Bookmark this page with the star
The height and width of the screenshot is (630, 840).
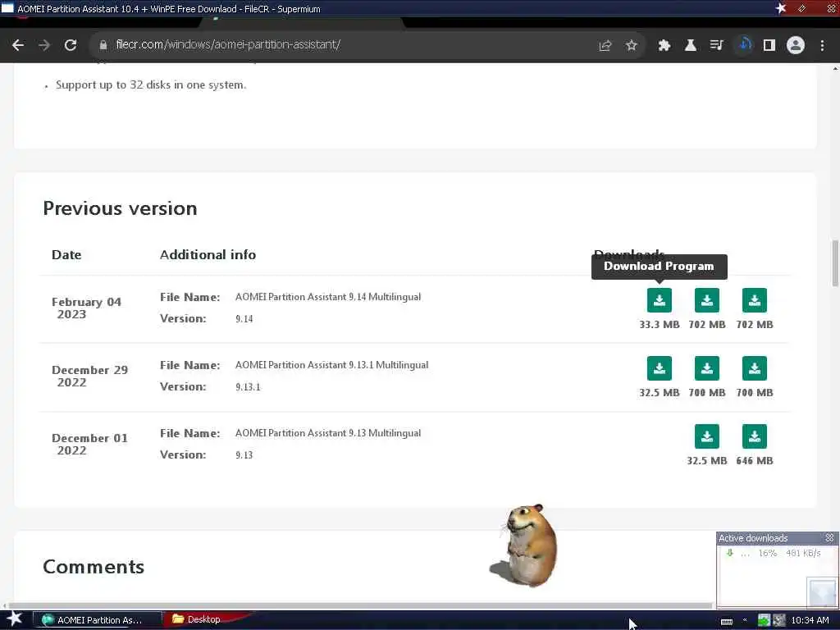point(632,46)
